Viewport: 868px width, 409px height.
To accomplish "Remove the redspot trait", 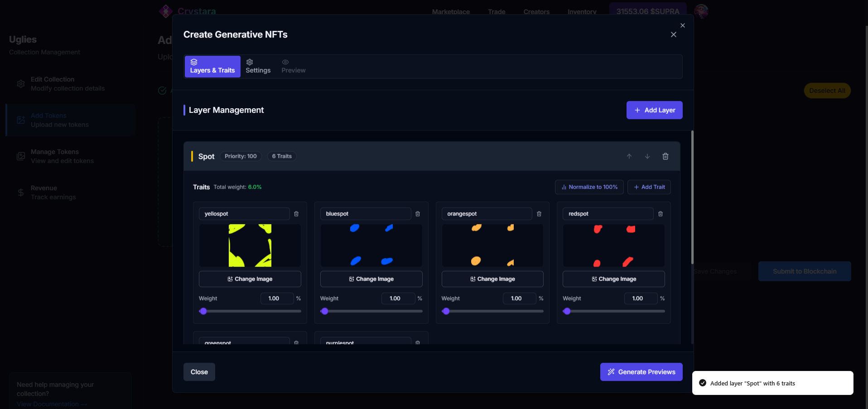I will point(660,214).
